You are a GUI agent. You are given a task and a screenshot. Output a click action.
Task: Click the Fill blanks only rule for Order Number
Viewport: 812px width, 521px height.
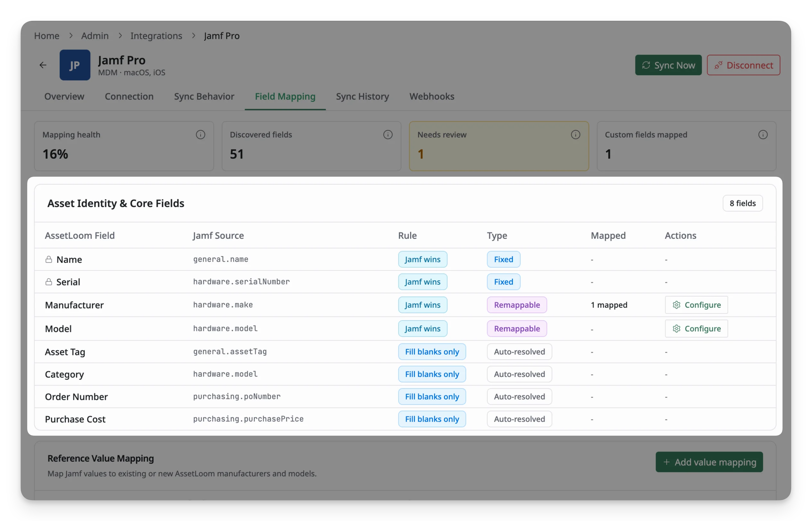pyautogui.click(x=432, y=396)
